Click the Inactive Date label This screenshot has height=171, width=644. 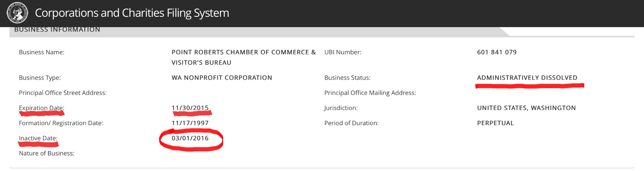click(38, 138)
